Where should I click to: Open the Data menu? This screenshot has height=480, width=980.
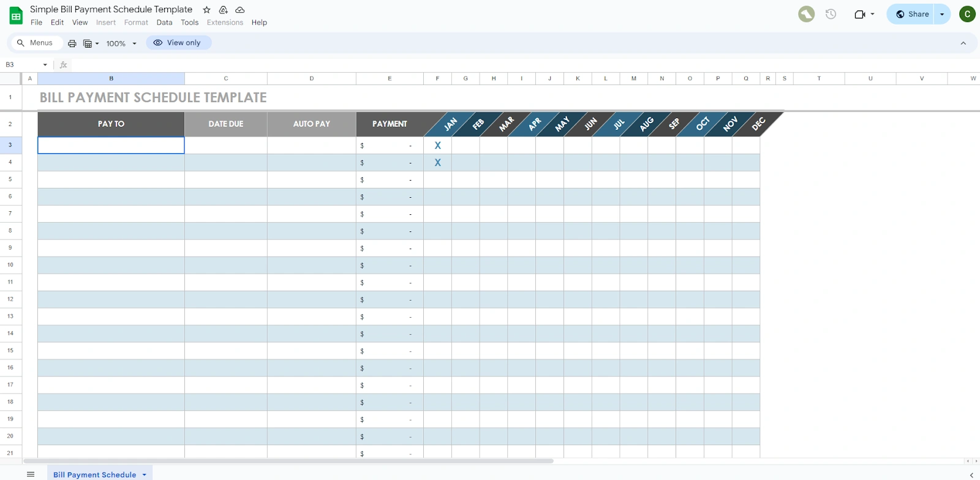[164, 23]
